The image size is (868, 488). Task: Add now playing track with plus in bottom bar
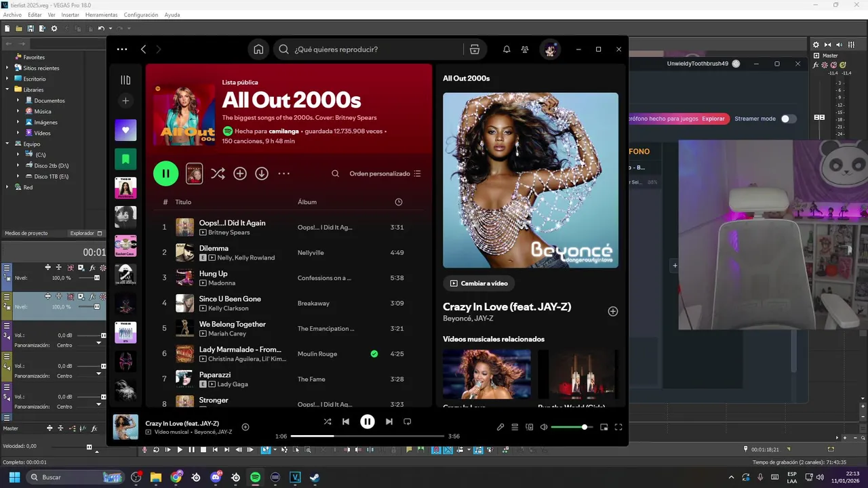pos(245,427)
